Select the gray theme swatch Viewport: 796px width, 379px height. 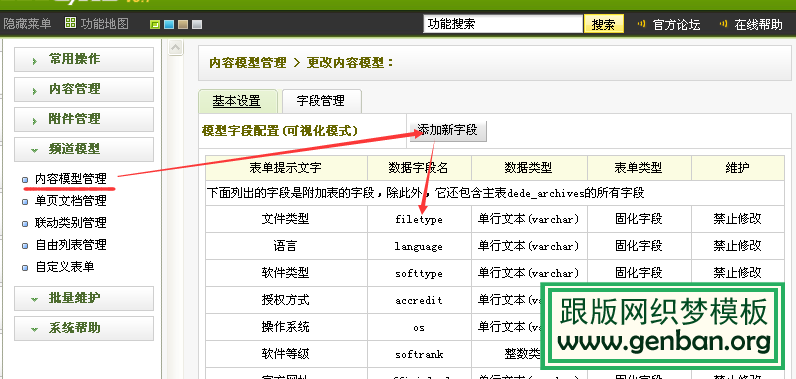[x=197, y=24]
